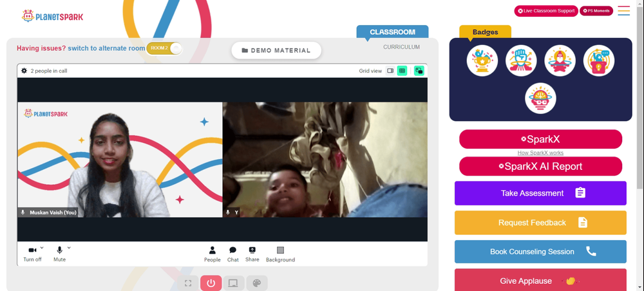The image size is (644, 291).
Task: Click Take Assessment button
Action: point(540,193)
